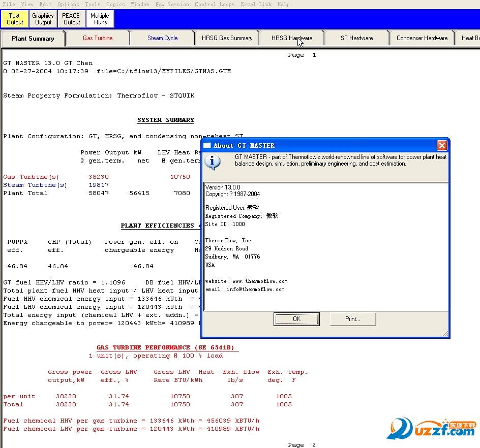Viewport: 480px width, 448px height.
Task: Open the File menu
Action: pos(9,4)
